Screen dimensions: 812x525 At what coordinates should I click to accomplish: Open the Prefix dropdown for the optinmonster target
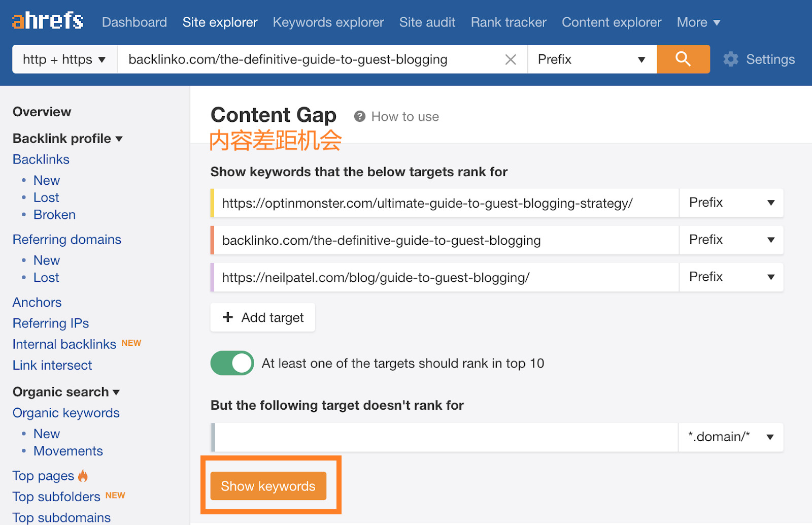[x=731, y=203]
